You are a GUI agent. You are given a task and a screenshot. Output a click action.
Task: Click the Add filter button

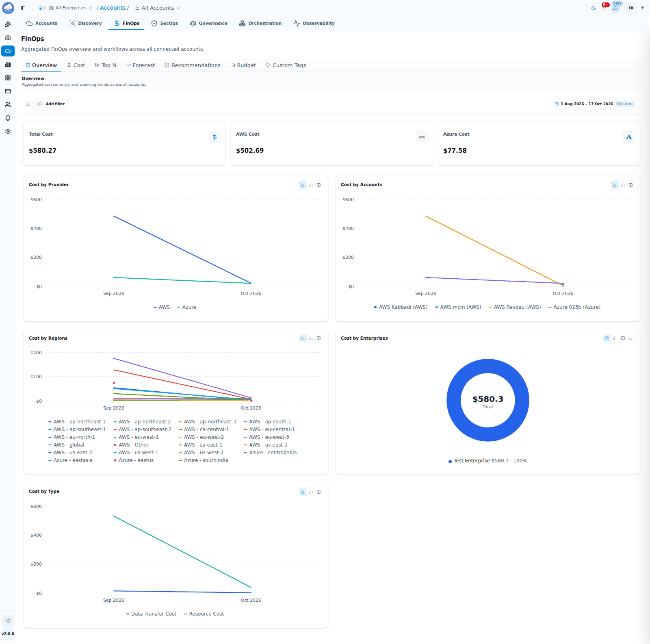pos(51,104)
